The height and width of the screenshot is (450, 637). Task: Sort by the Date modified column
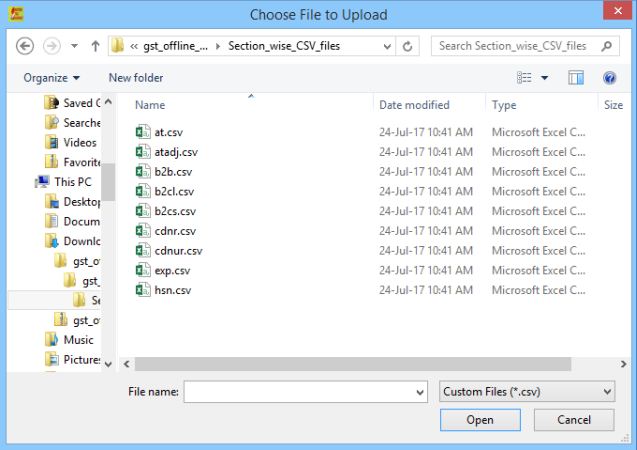pos(414,105)
